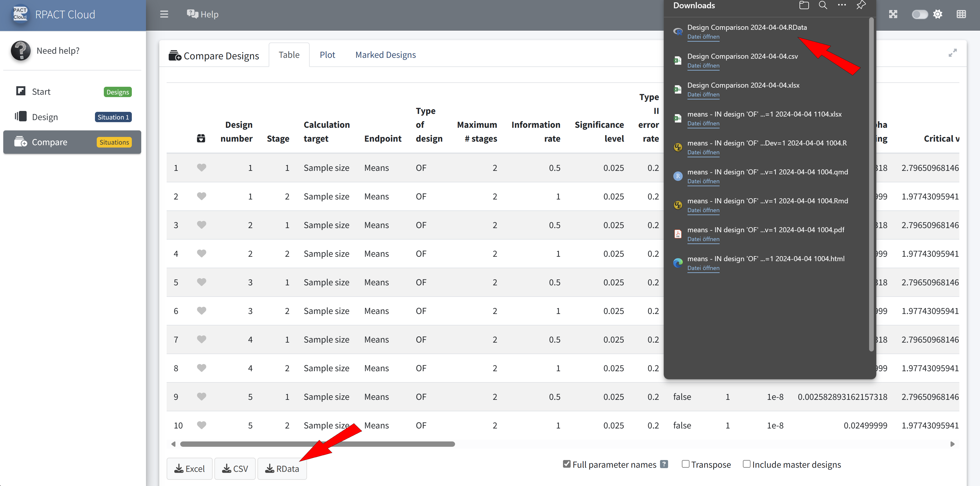Click the hamburger menu icon in header

164,14
